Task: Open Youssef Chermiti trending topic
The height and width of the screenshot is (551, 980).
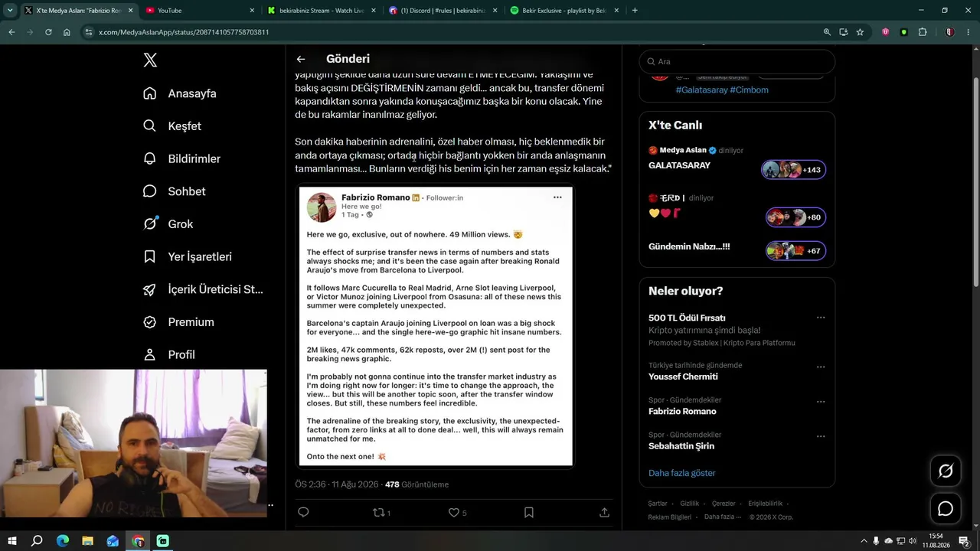Action: (x=683, y=377)
